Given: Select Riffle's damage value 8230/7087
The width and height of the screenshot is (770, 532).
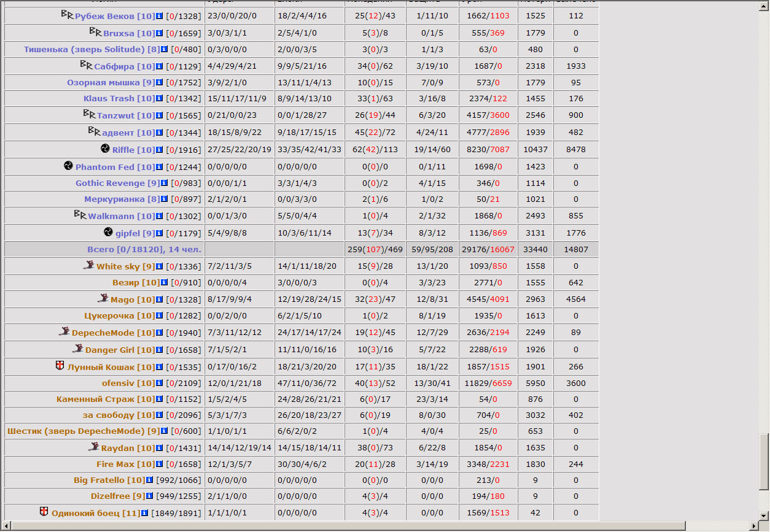Looking at the screenshot, I should pos(488,150).
